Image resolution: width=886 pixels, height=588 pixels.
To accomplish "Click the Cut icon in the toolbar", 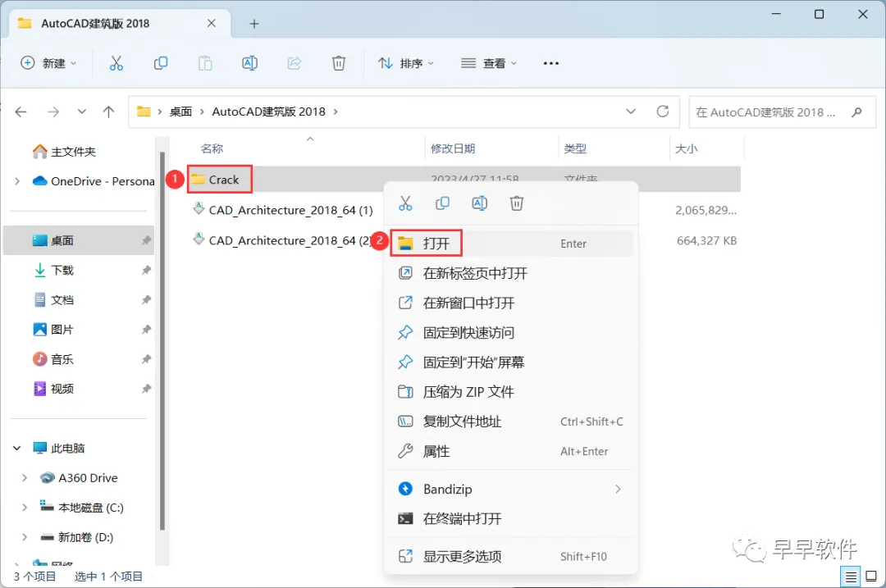I will [x=116, y=63].
